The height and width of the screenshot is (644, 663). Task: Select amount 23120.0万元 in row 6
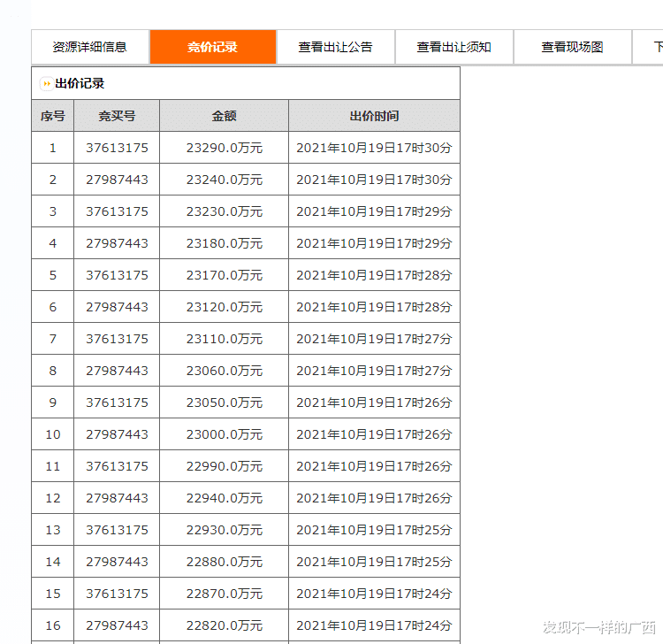coord(225,307)
